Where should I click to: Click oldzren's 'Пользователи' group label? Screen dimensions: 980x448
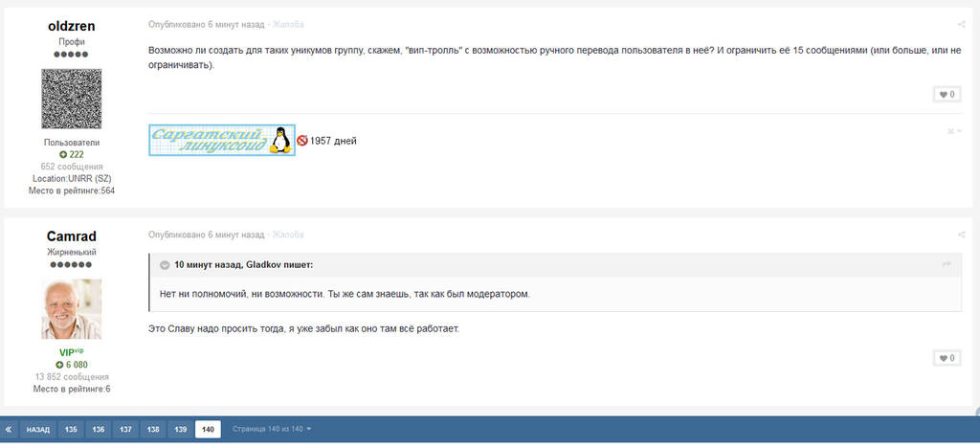[x=71, y=143]
